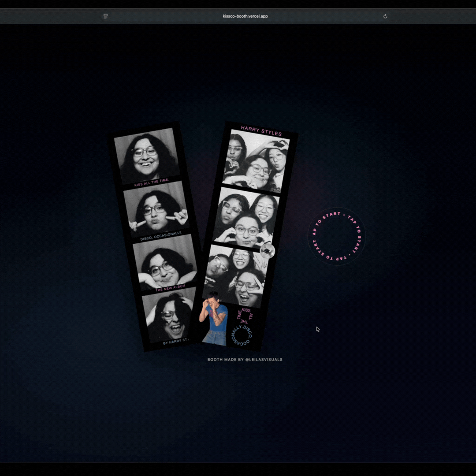Click the 'BY HARRY ST.' caption
This screenshot has width=476, height=476.
pyautogui.click(x=176, y=341)
